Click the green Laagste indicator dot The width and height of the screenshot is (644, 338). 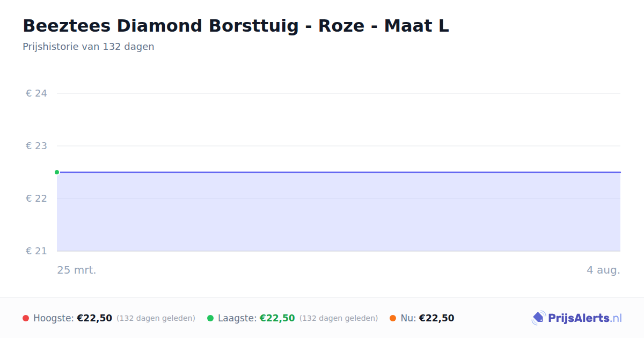210,318
